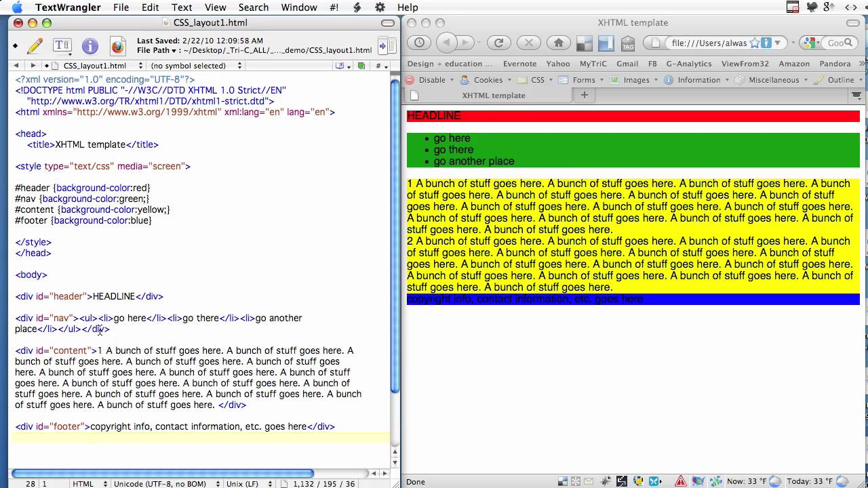
Task: Open new tab with the plus button
Action: pos(584,95)
